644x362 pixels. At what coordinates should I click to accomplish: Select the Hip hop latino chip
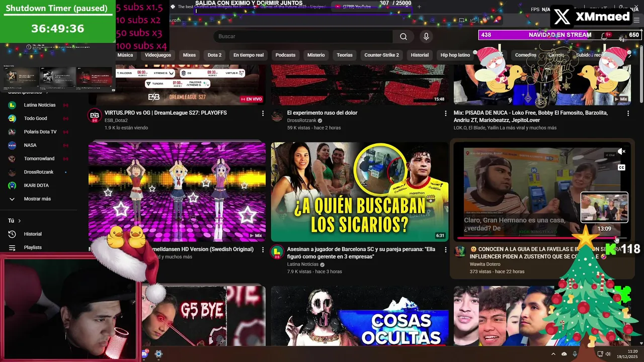pyautogui.click(x=455, y=55)
